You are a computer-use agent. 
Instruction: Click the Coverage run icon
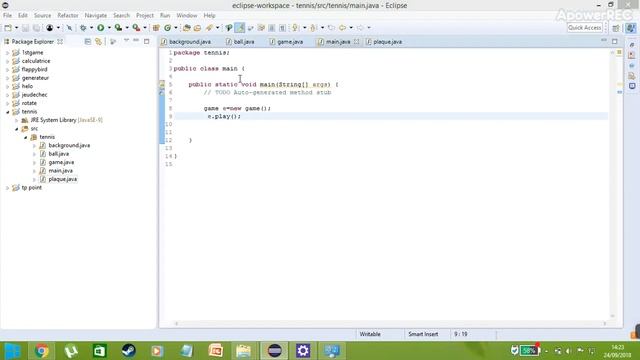[x=118, y=28]
